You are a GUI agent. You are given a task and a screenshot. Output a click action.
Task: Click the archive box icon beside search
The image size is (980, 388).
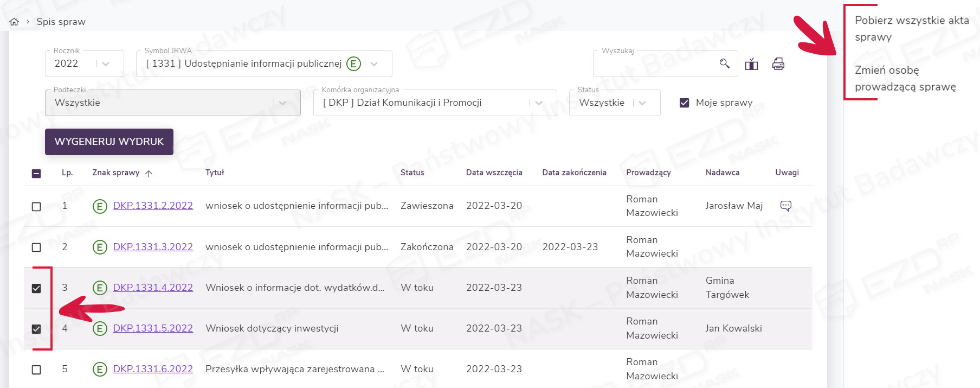(751, 65)
